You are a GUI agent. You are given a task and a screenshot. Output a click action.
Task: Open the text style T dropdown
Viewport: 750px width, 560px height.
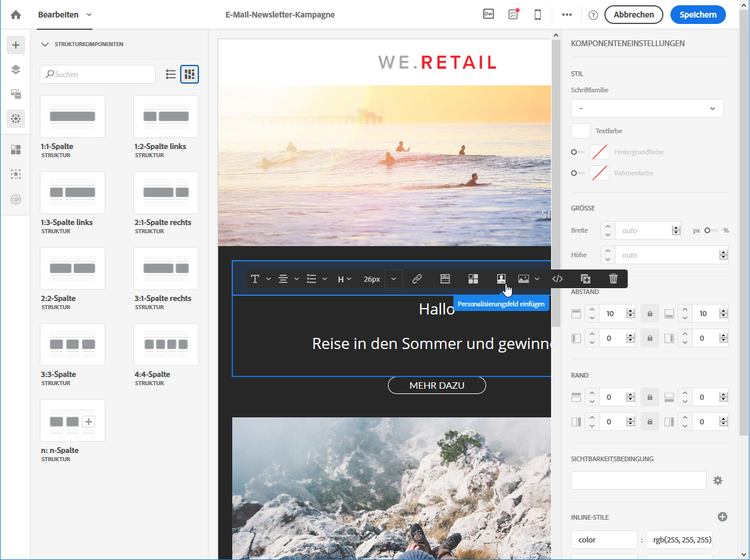point(260,279)
